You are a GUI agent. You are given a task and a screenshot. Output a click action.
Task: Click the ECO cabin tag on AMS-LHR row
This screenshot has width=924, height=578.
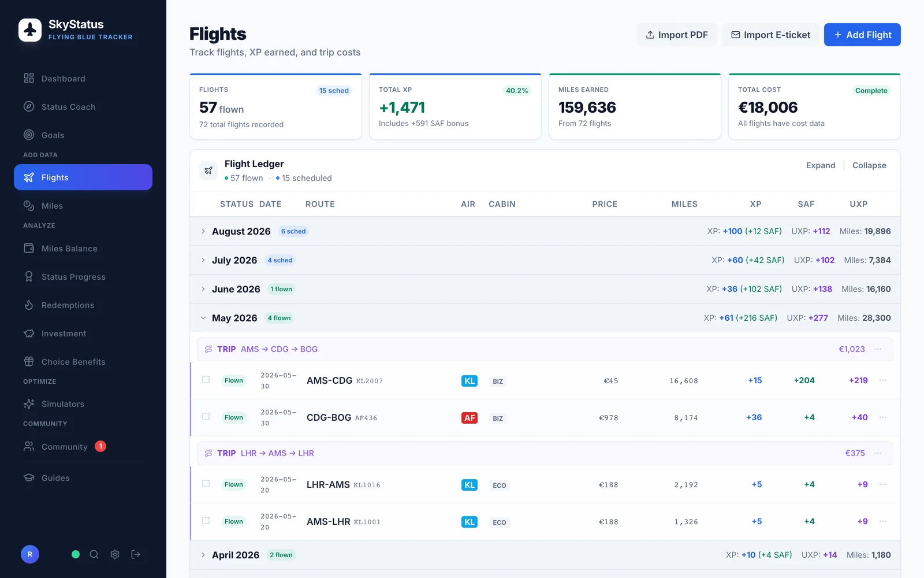(x=500, y=523)
